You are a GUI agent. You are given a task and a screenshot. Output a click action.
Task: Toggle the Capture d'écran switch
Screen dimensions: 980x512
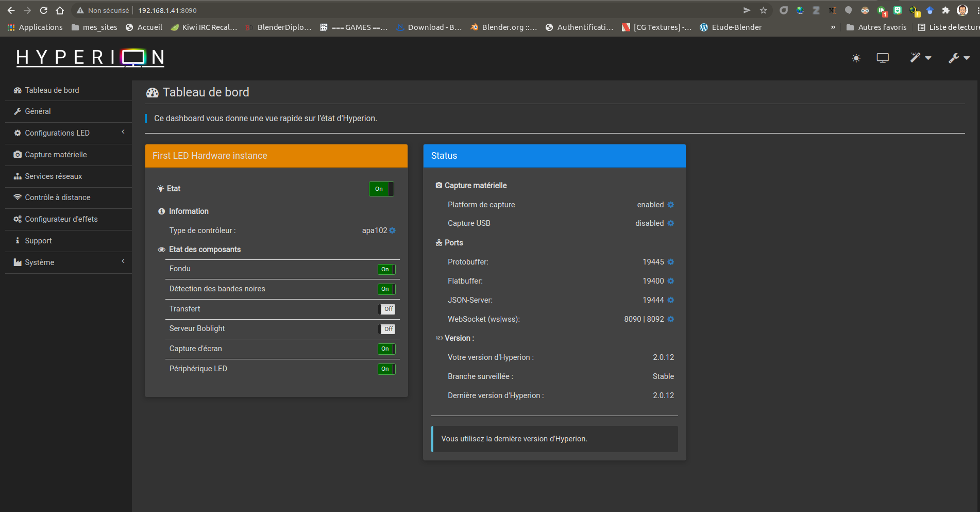386,349
